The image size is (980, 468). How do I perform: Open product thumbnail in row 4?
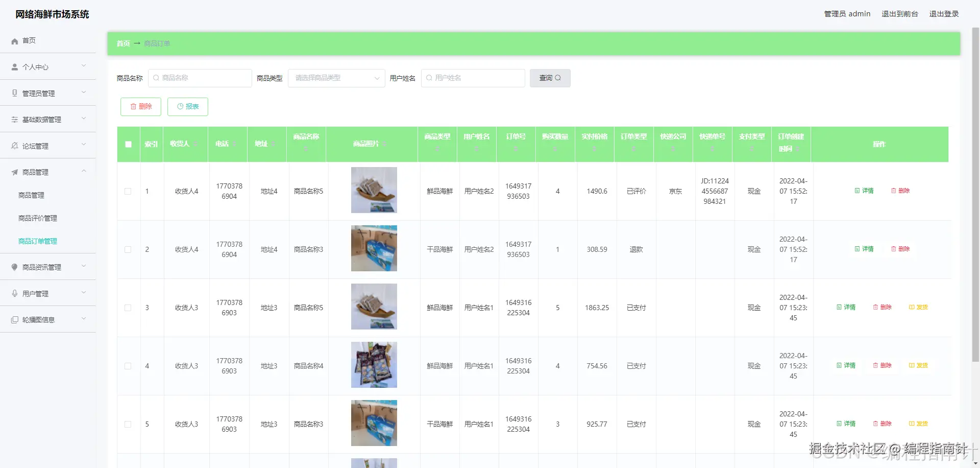pos(374,365)
